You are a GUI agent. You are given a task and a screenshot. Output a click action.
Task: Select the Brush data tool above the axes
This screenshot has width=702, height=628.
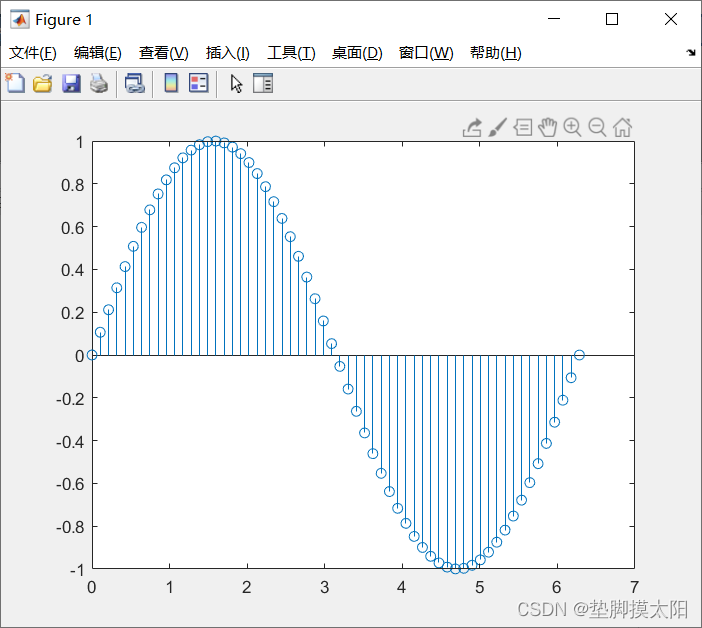tap(498, 127)
